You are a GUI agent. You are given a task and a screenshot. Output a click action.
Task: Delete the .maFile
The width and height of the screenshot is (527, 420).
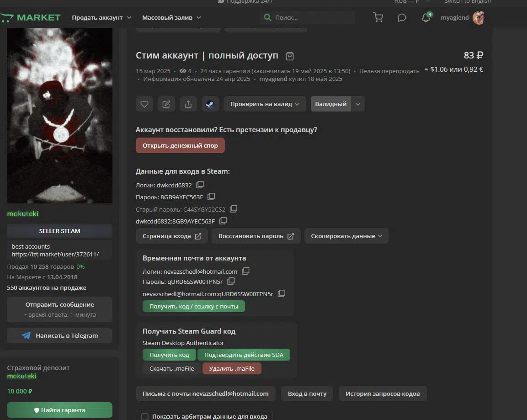232,369
